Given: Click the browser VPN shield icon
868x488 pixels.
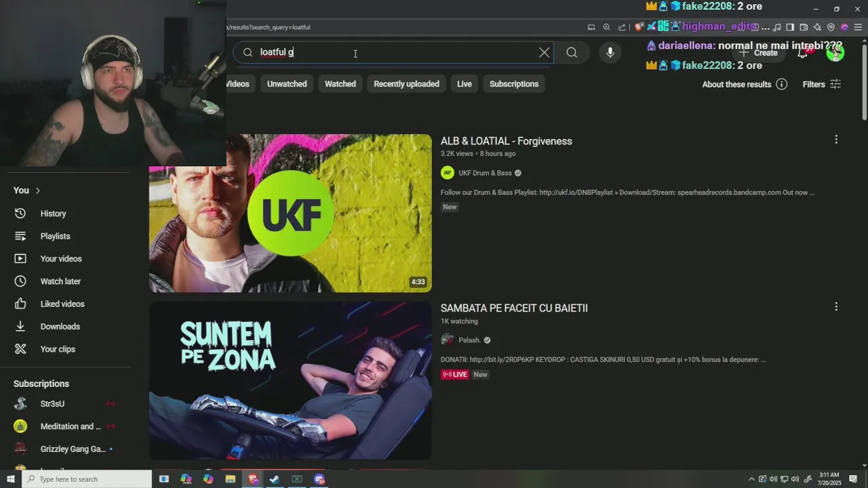Looking at the screenshot, I should coord(831,27).
